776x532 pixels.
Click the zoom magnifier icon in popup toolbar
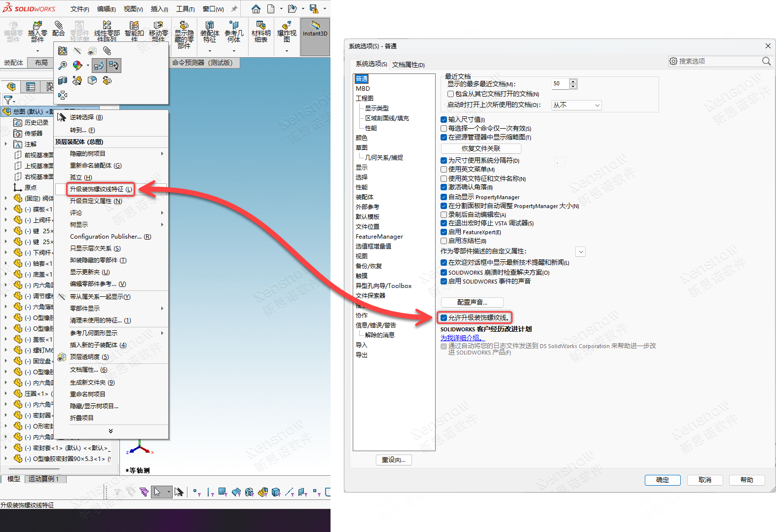(63, 66)
